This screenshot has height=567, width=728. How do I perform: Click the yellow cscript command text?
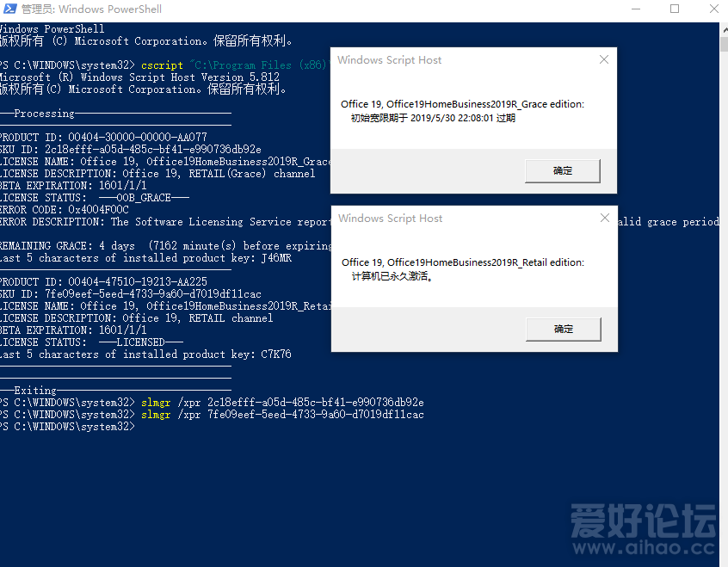162,65
